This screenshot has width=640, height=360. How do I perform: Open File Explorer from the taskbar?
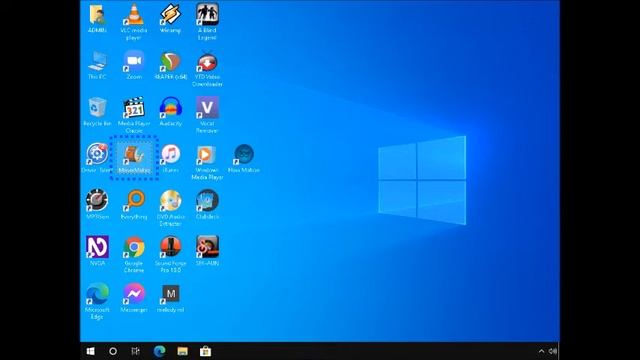182,351
